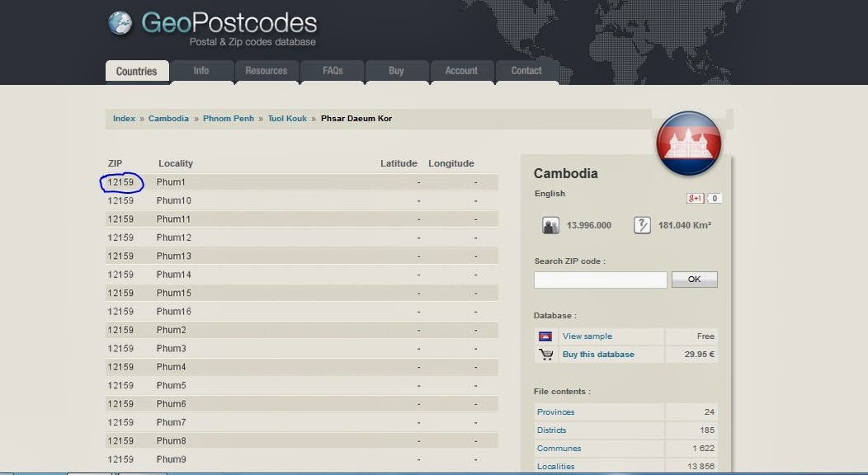Click the Google +1 count box
This screenshot has height=475, width=868.
pyautogui.click(x=714, y=198)
